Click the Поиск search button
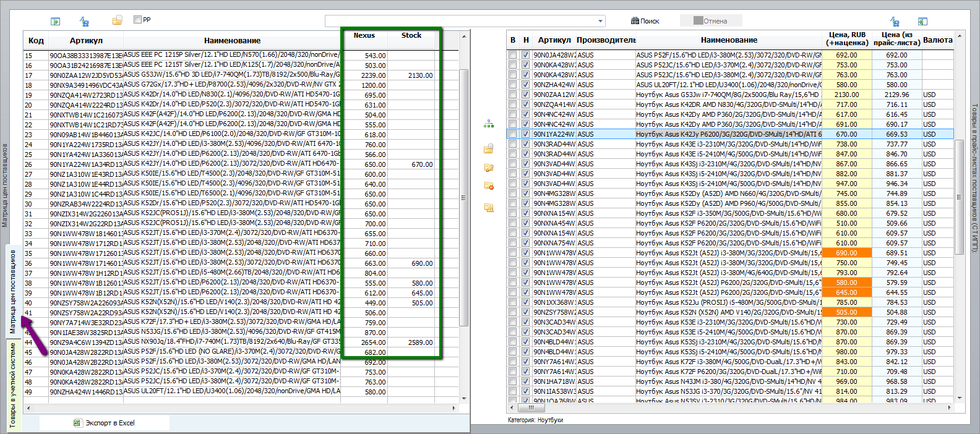This screenshot has width=980, height=434. click(645, 21)
